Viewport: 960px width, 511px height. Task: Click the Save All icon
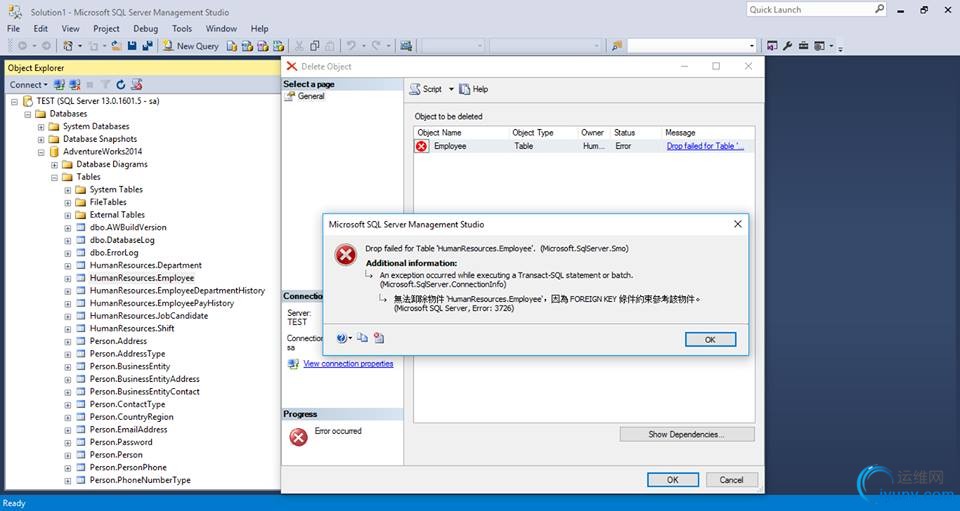(x=147, y=46)
